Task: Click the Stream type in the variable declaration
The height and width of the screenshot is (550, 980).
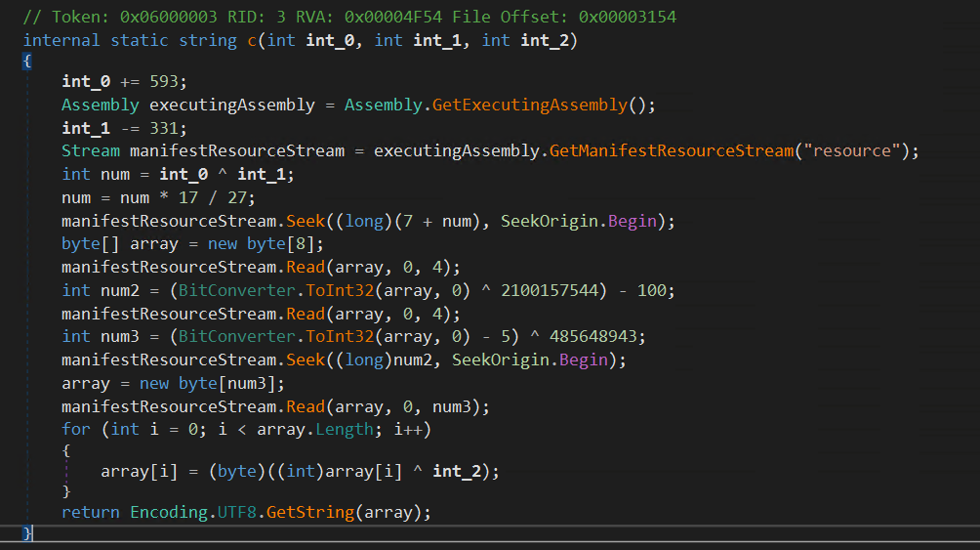Action: pos(91,151)
